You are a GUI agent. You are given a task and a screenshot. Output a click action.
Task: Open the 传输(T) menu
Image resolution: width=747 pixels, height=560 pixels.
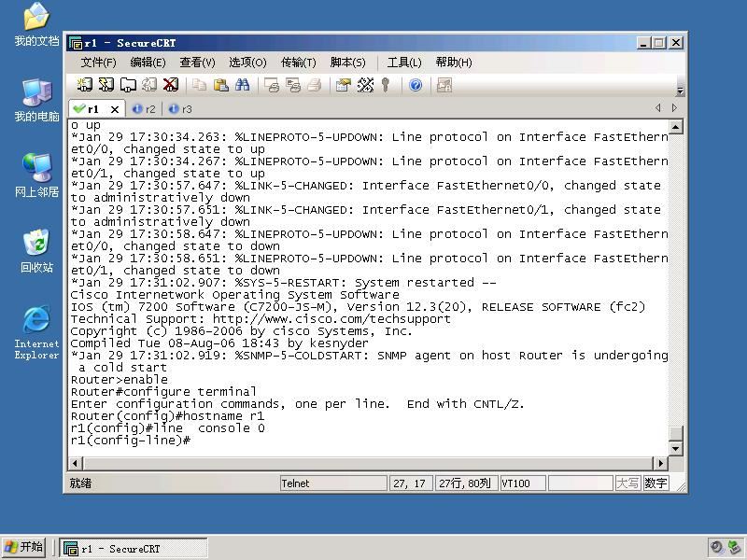(x=298, y=63)
